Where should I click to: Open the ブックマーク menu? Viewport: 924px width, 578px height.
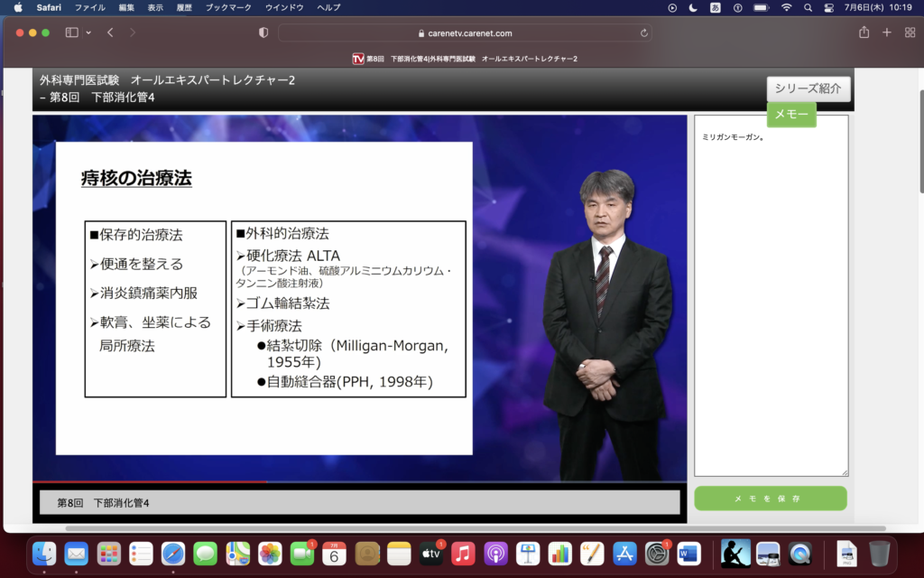228,7
